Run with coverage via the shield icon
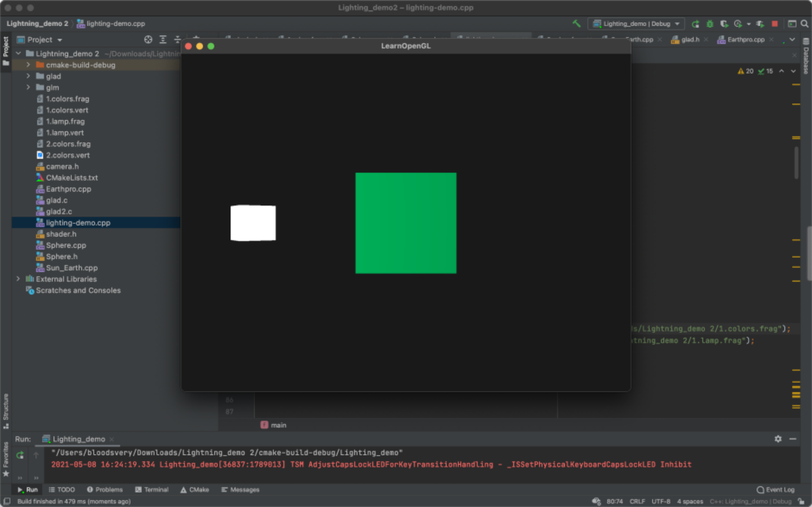 (x=724, y=24)
